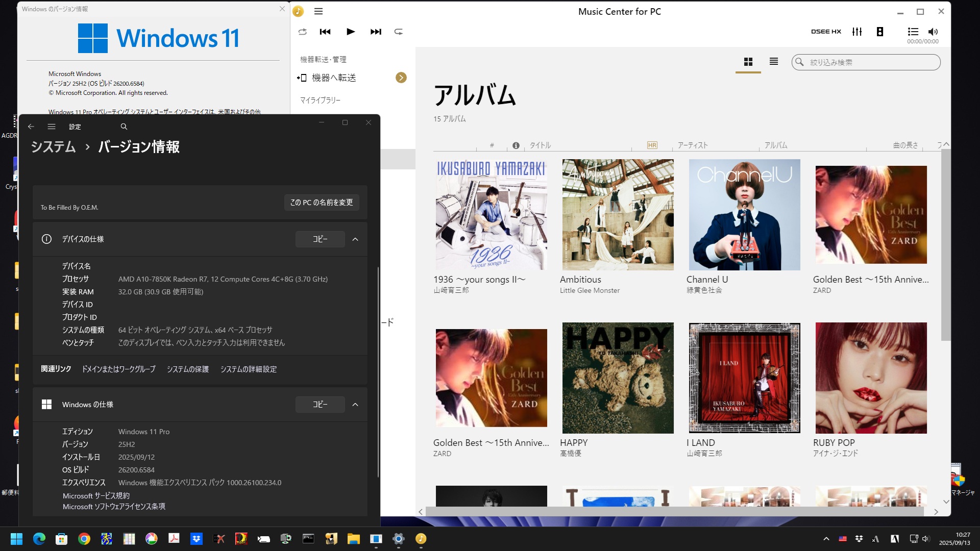The image size is (980, 551).
Task: Click the info column header icon
Action: (516, 146)
